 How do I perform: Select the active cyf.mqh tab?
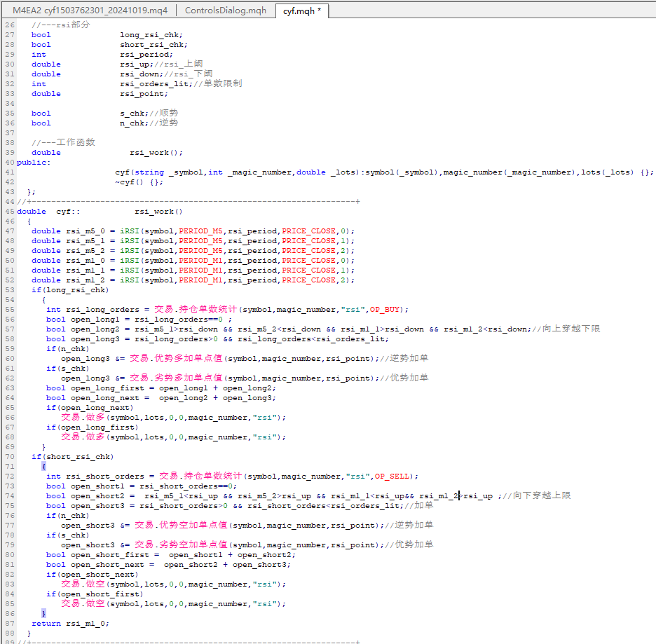coord(301,11)
